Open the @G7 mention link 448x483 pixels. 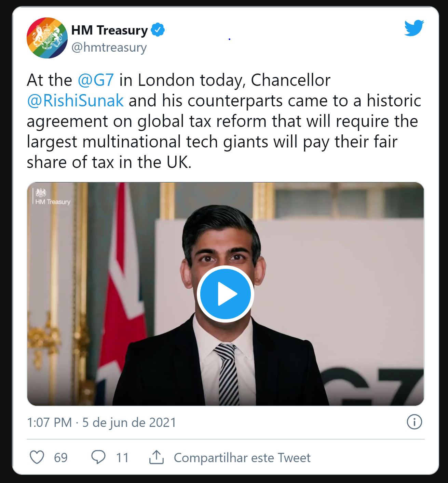96,80
